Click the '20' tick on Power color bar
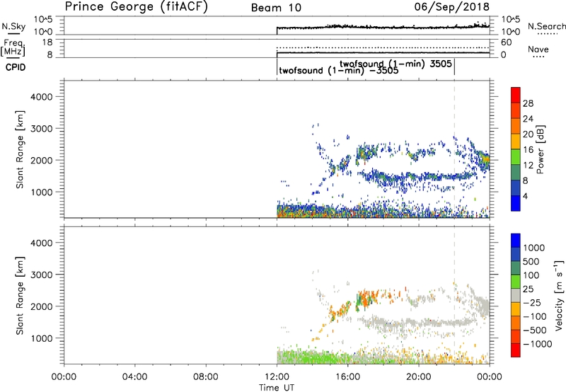 [x=528, y=134]
